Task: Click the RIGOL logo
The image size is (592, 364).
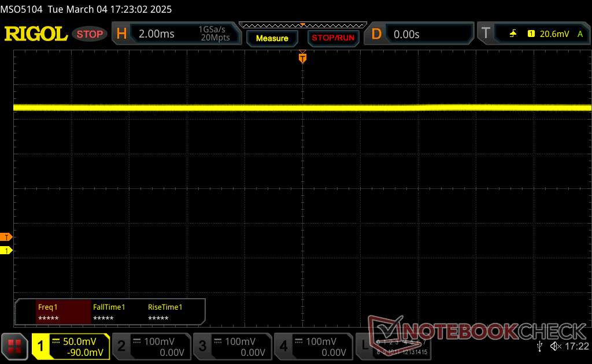Action: pyautogui.click(x=36, y=34)
